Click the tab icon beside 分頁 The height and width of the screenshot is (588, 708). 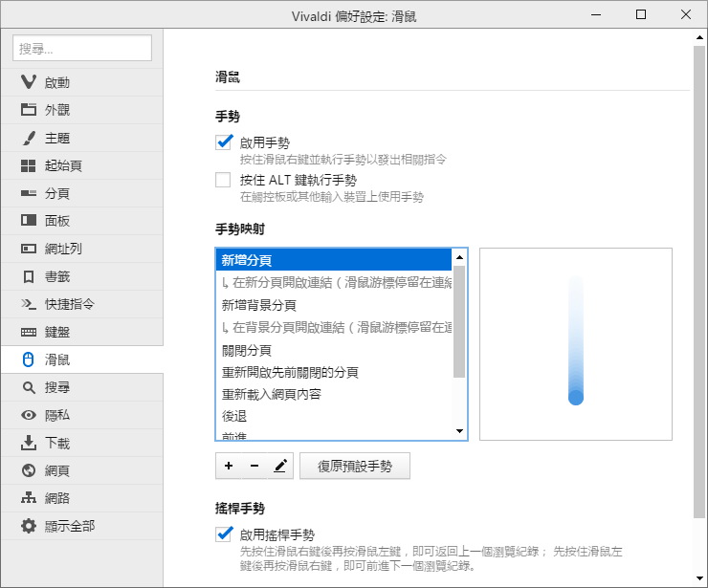point(29,193)
